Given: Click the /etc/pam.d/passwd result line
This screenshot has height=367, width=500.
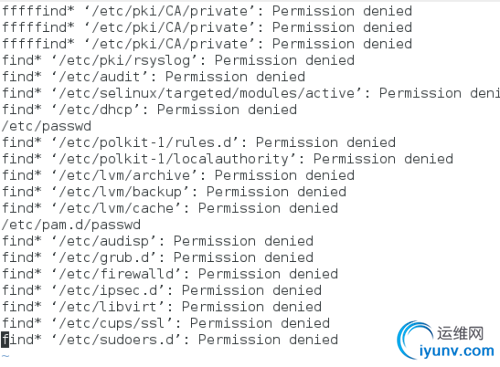Looking at the screenshot, I should point(71,225).
